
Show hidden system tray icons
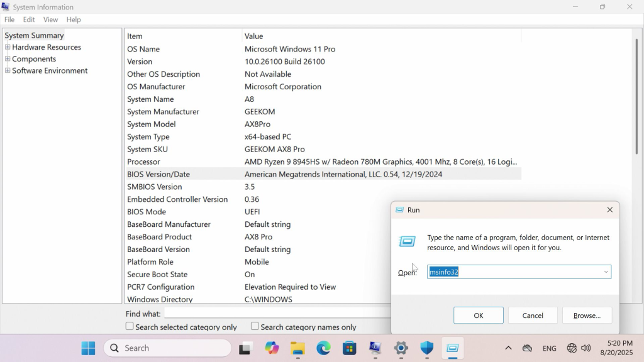tap(508, 348)
